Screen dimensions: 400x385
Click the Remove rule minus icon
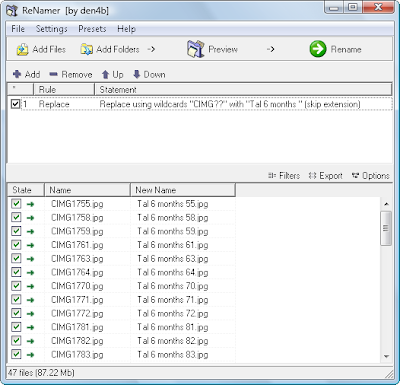click(x=53, y=74)
